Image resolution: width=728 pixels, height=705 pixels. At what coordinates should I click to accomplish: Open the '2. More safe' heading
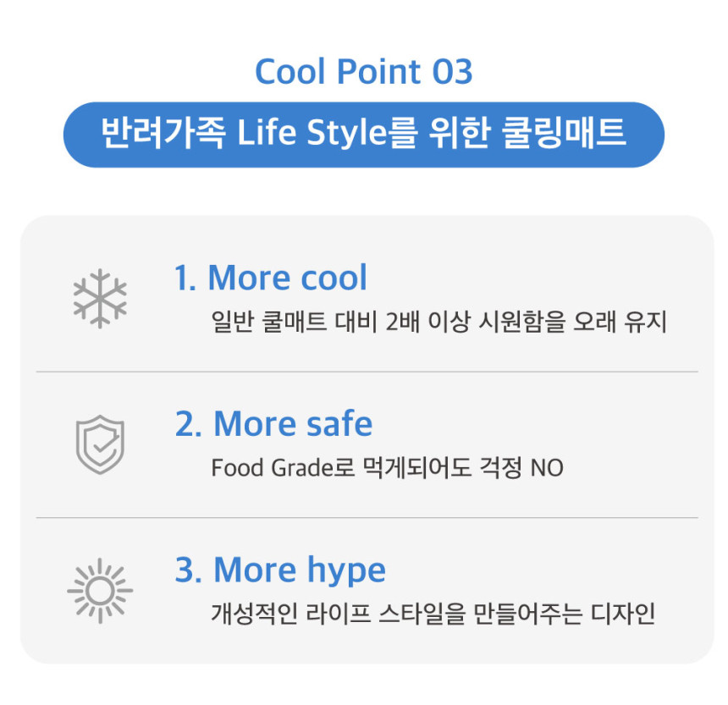tap(273, 424)
